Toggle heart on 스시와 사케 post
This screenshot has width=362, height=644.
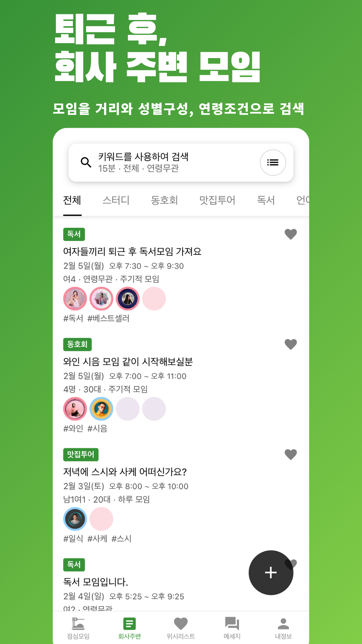291,454
